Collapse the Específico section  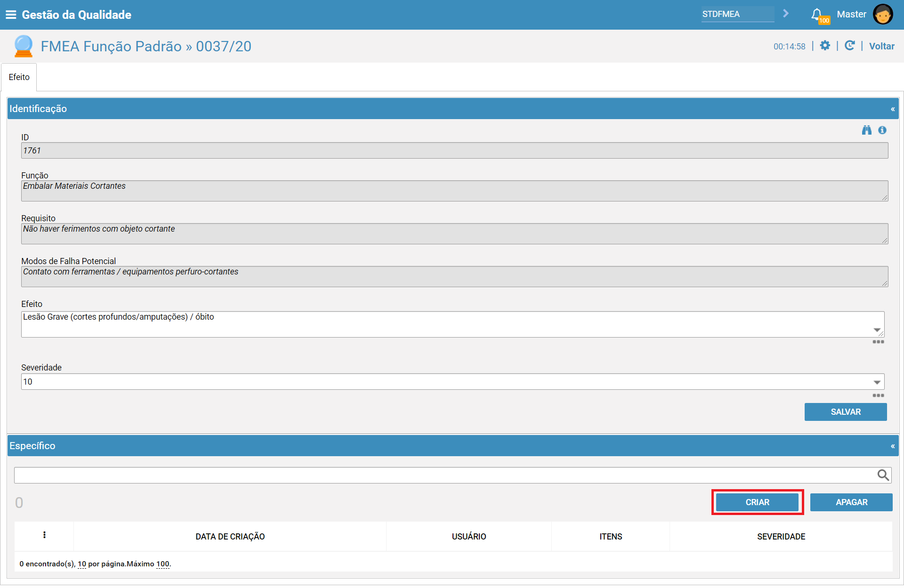tap(893, 446)
